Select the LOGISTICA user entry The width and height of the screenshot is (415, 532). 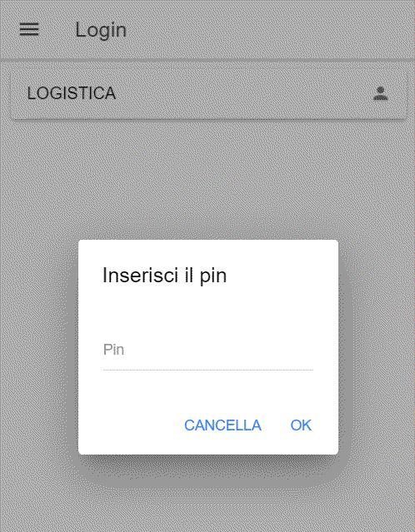click(x=208, y=93)
